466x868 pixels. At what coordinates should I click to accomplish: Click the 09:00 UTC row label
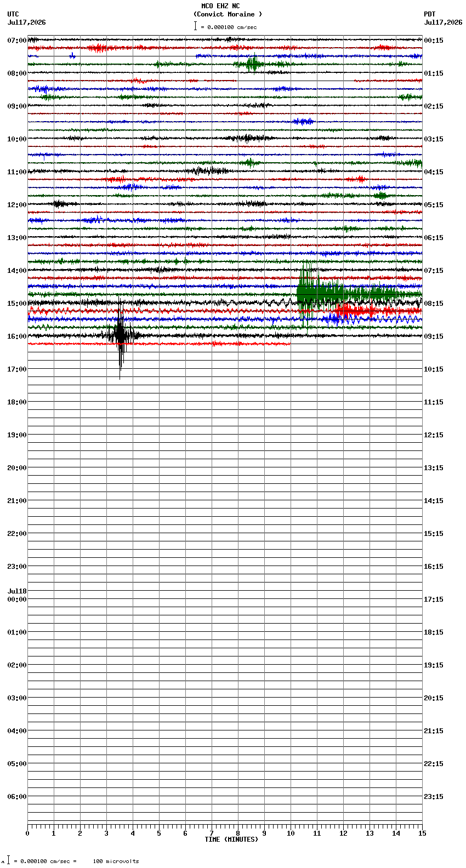17,106
